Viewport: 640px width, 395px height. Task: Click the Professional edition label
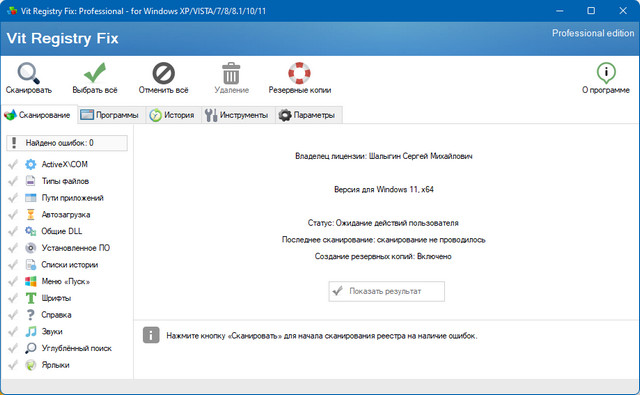tap(593, 33)
